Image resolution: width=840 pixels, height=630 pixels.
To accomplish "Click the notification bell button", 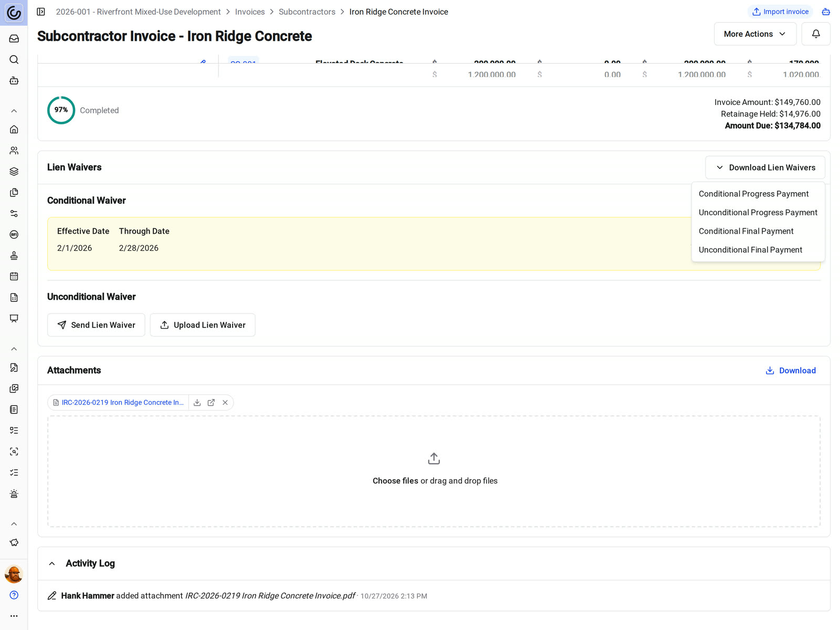I will (816, 34).
